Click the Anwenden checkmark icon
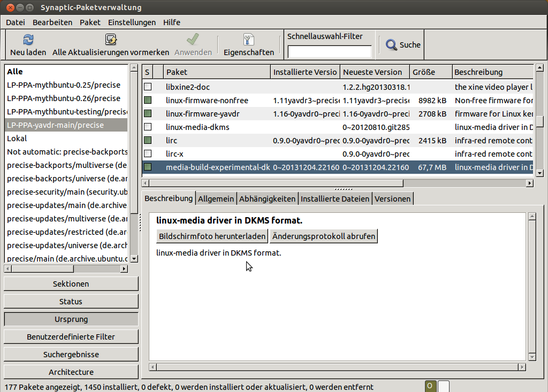Screen dimensions: 548x392 click(193, 40)
